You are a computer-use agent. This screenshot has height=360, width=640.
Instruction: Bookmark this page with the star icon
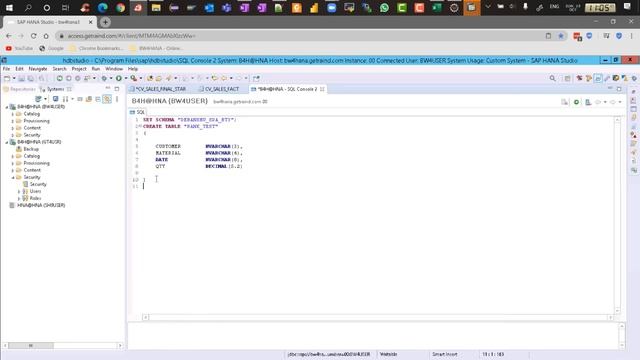point(561,36)
